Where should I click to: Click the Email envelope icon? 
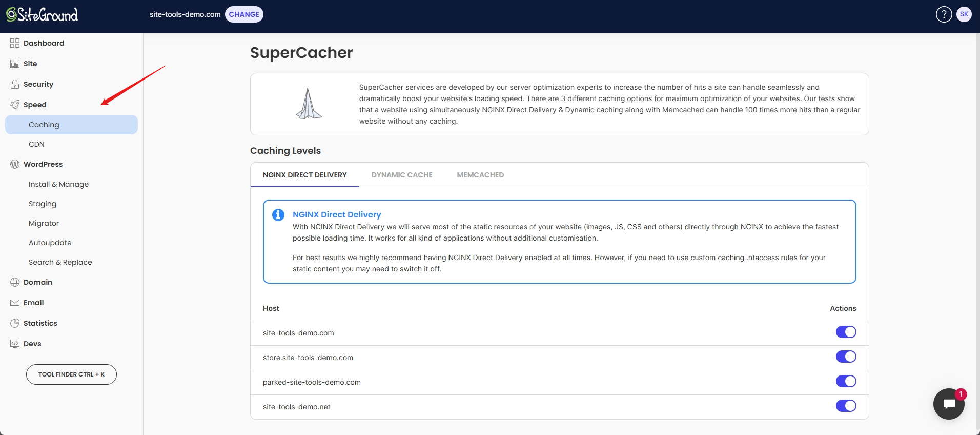[15, 303]
